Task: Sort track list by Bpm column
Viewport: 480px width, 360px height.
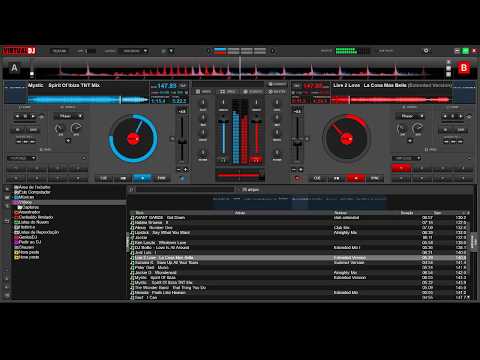Action: coord(438,213)
